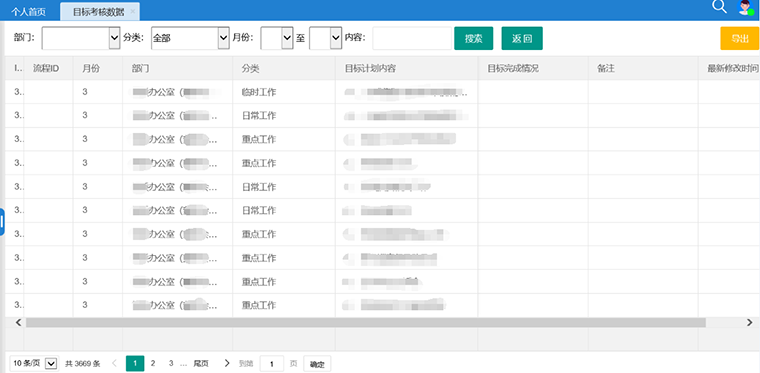This screenshot has height=373, width=760.
Task: Open the user avatar in the header
Action: pos(745,7)
